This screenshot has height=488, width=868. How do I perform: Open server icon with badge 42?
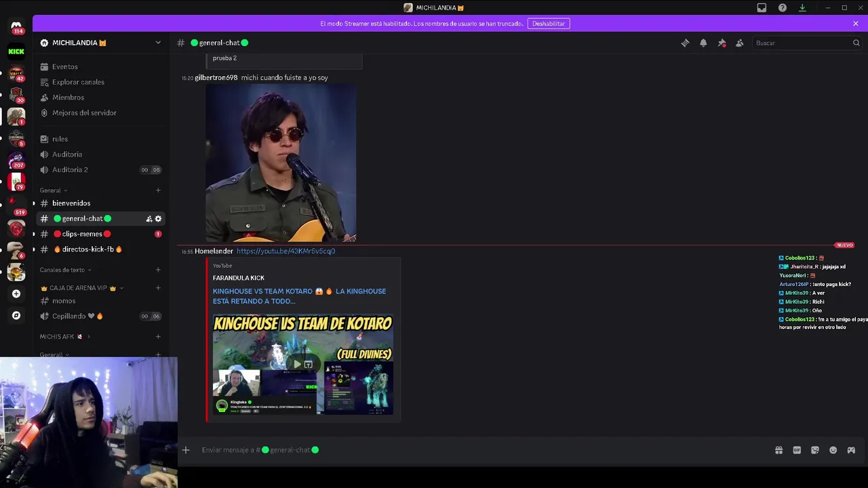[x=16, y=73]
